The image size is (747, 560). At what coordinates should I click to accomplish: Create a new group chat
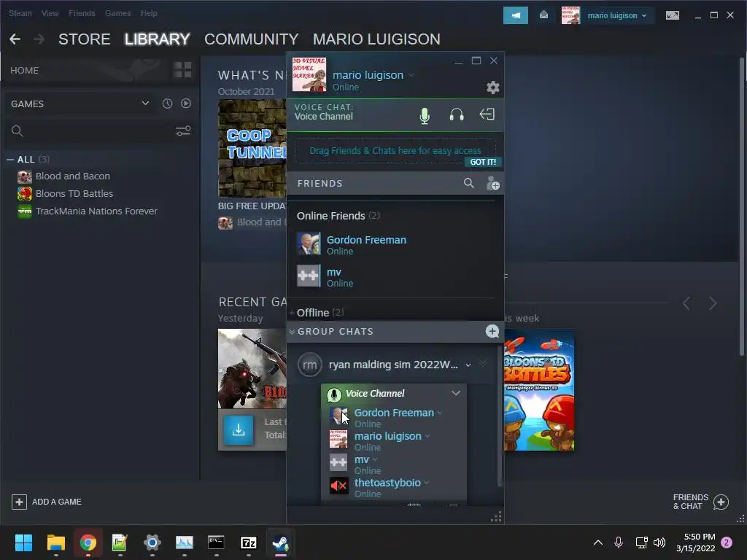coord(492,332)
